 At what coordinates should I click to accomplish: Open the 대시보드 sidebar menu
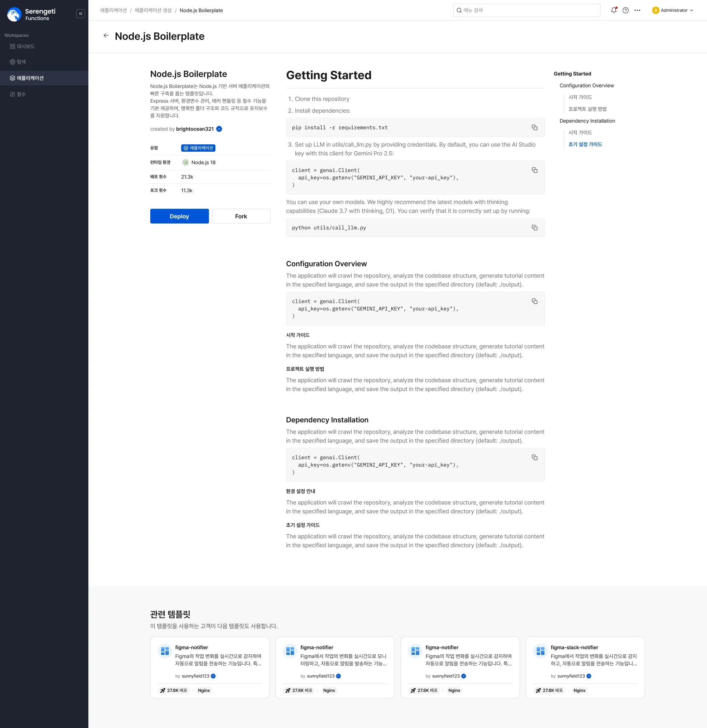(x=26, y=46)
